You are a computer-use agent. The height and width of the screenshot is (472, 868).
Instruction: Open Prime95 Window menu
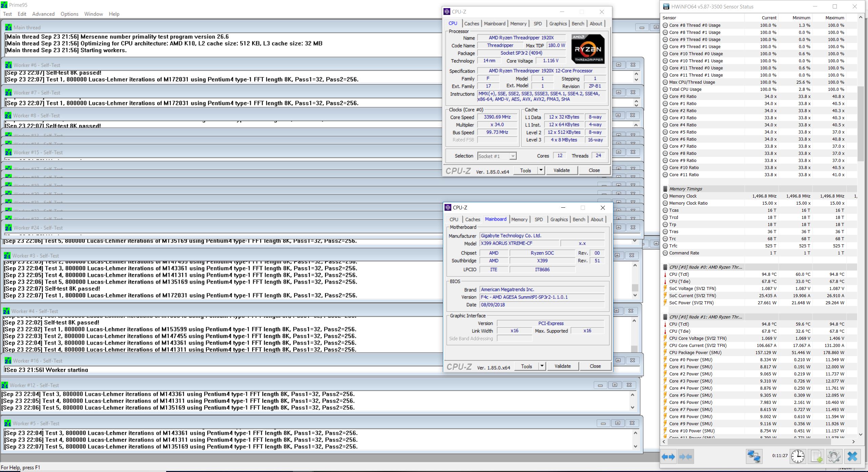tap(94, 14)
